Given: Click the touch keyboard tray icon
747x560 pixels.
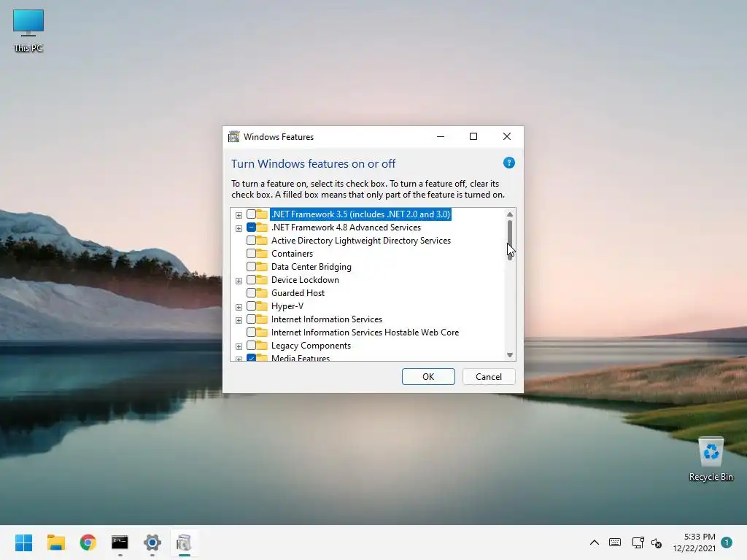Looking at the screenshot, I should point(615,542).
